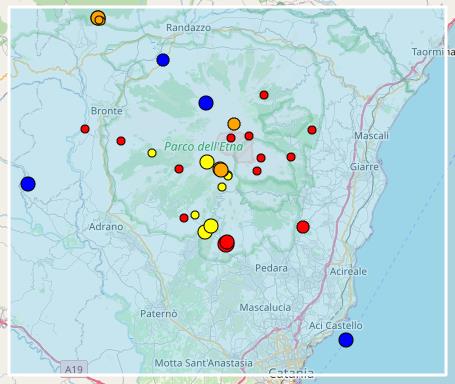Screen dimensions: 455x384
Task: Click the Taormina label at map edge
Action: point(433,52)
